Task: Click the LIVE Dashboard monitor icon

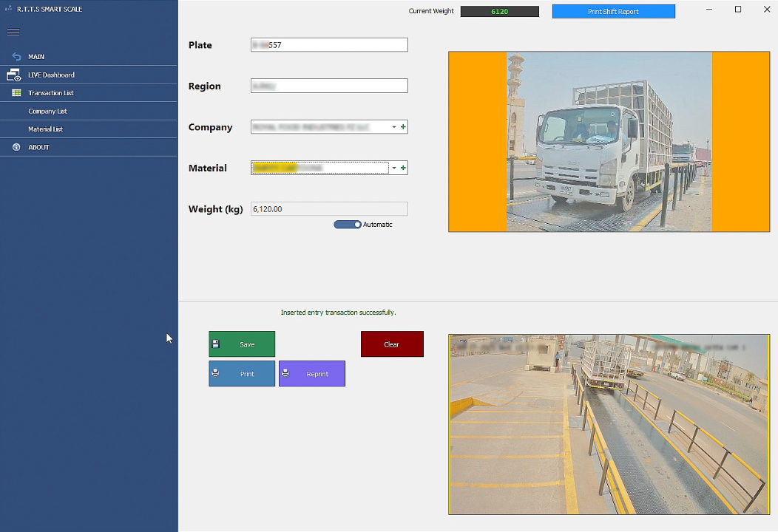Action: tap(14, 75)
